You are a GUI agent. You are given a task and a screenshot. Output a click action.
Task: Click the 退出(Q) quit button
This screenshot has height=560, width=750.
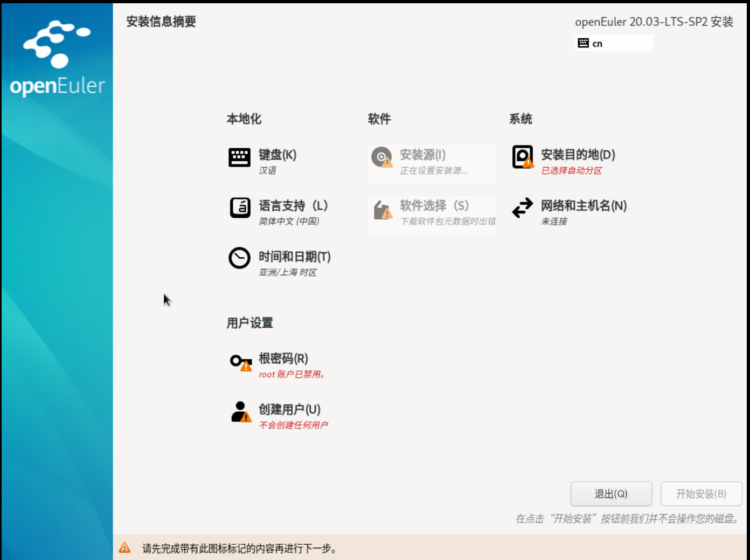612,494
